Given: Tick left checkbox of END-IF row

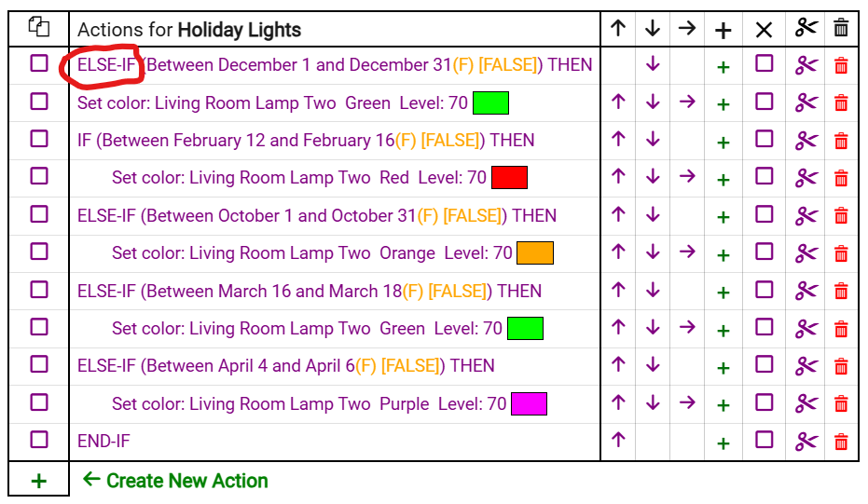Looking at the screenshot, I should tap(39, 440).
